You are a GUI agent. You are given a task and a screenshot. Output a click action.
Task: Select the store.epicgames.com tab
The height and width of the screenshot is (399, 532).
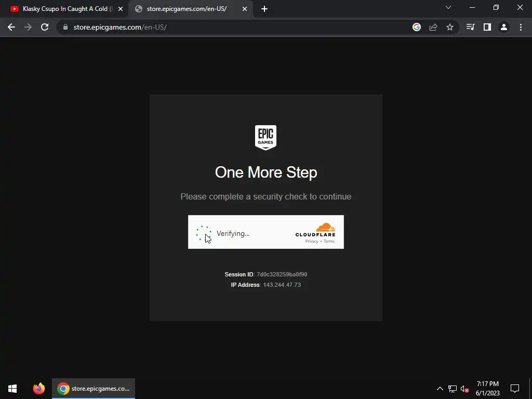[x=187, y=9]
